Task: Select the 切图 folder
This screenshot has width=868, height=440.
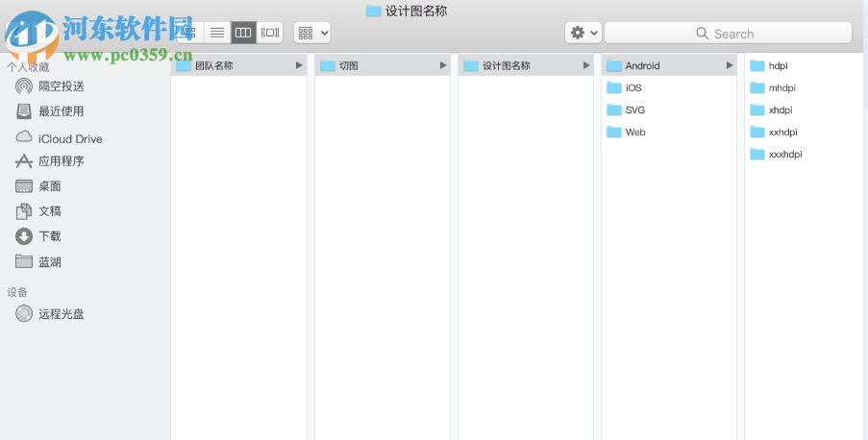Action: click(x=383, y=66)
